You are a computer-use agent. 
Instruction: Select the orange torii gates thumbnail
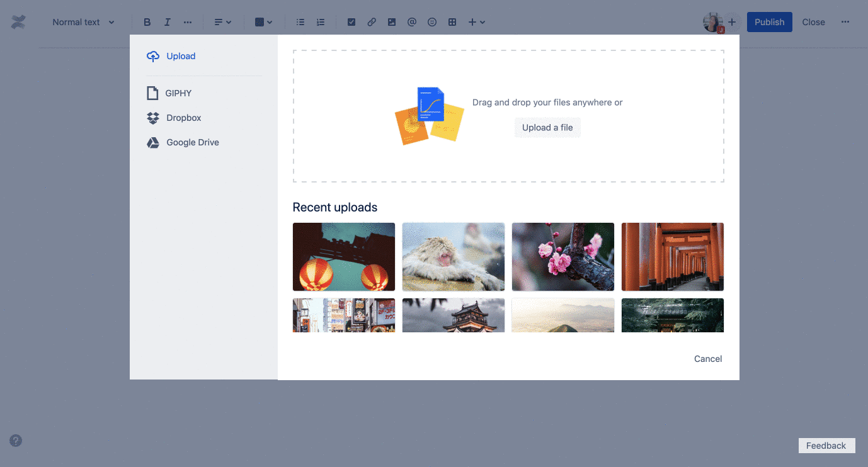673,257
